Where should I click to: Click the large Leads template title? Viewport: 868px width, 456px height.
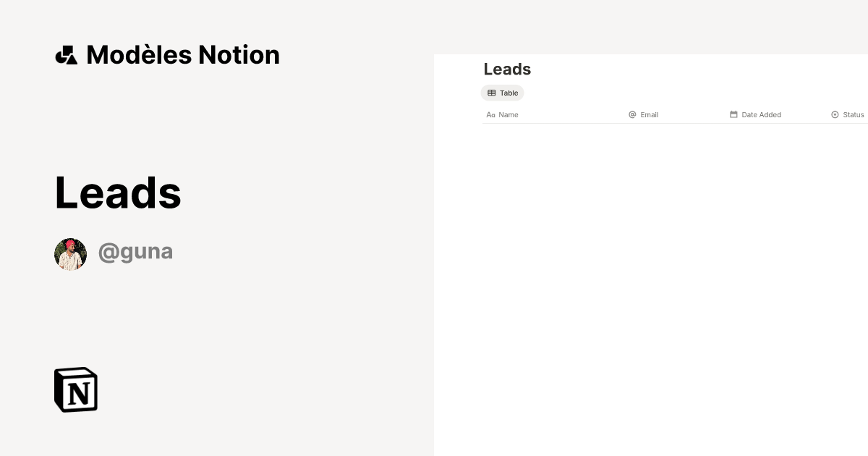[x=117, y=192]
